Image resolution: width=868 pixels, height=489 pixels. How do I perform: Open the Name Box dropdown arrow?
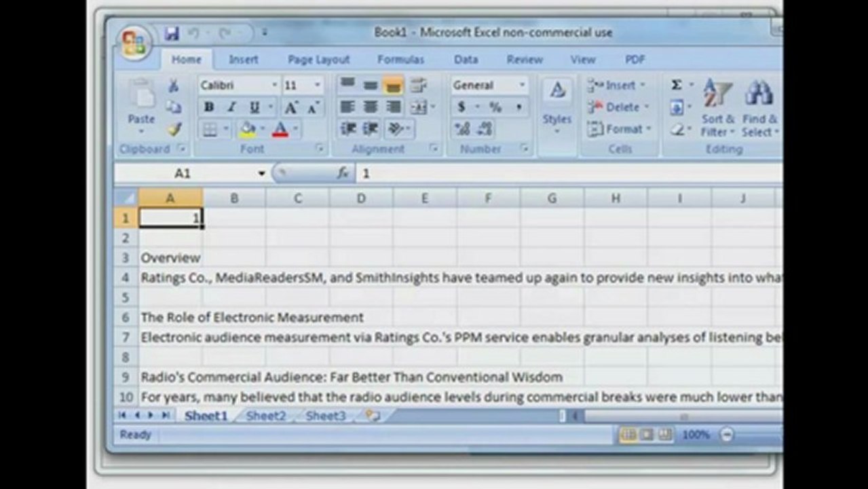(x=261, y=174)
